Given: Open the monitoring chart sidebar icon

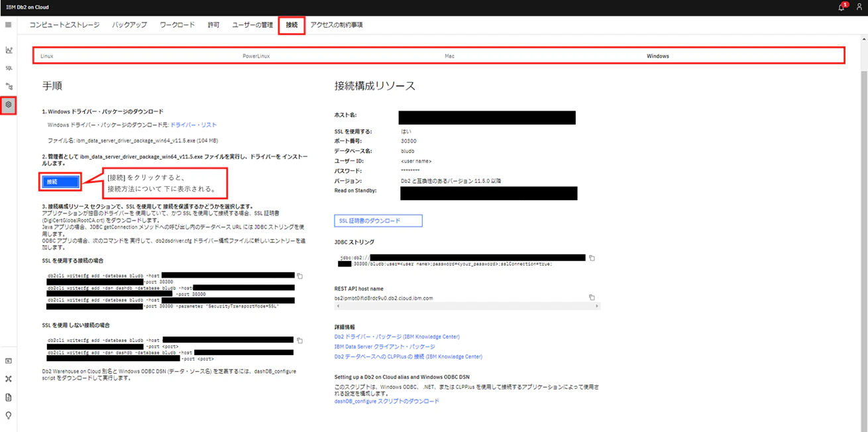Looking at the screenshot, I should (9, 50).
